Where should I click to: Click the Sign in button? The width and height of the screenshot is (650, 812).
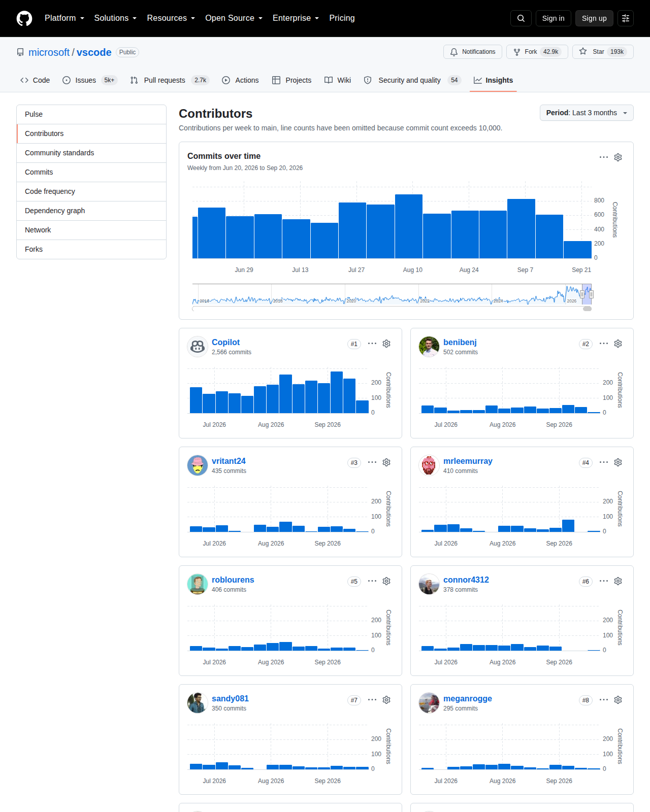point(554,18)
